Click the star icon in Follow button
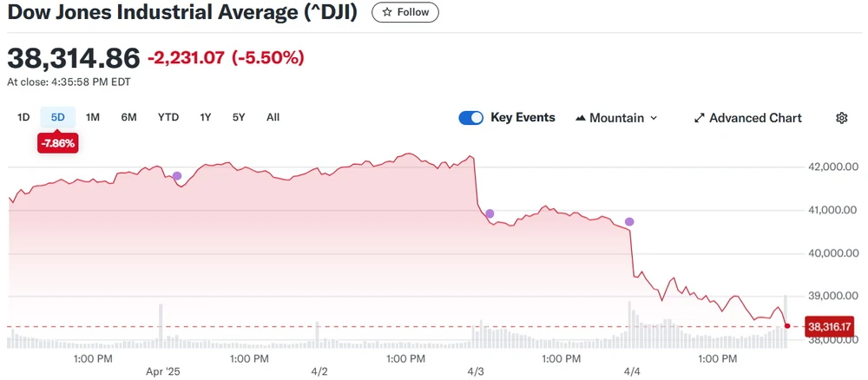 tap(387, 13)
